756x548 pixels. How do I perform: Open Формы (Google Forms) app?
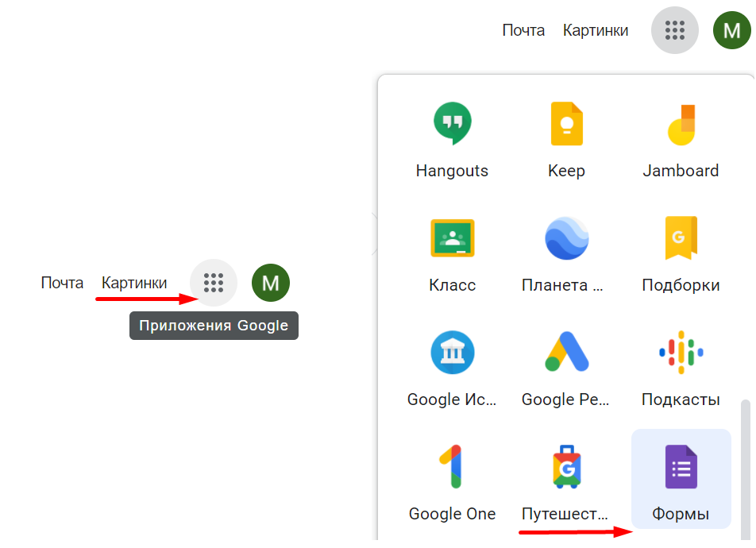(x=681, y=479)
